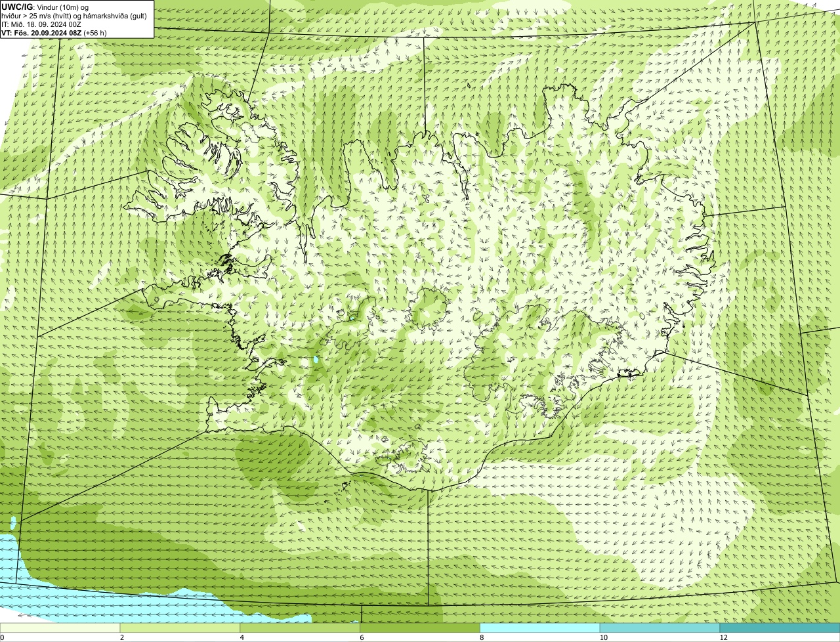The width and height of the screenshot is (840, 642).
Task: Click the light green 2–4 m/s legend color
Action: [180, 628]
